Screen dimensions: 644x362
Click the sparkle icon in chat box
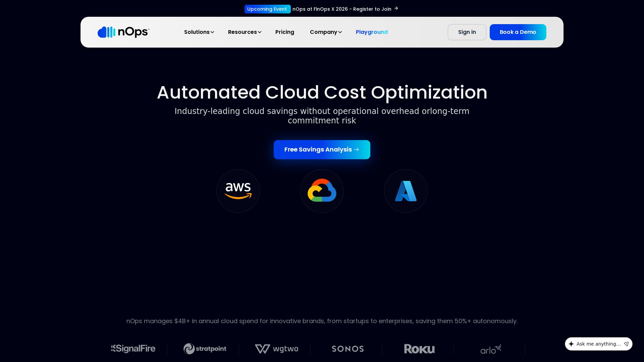point(571,344)
